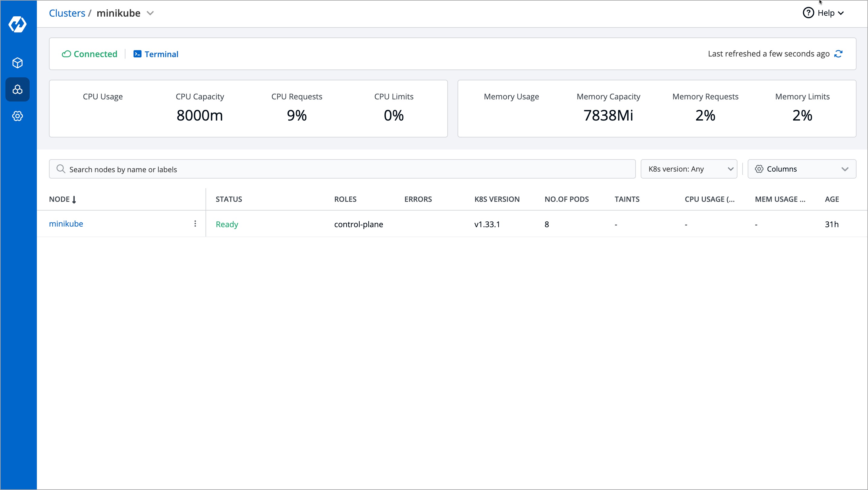Click the app logo in the sidebar
The width and height of the screenshot is (868, 490).
(x=18, y=24)
